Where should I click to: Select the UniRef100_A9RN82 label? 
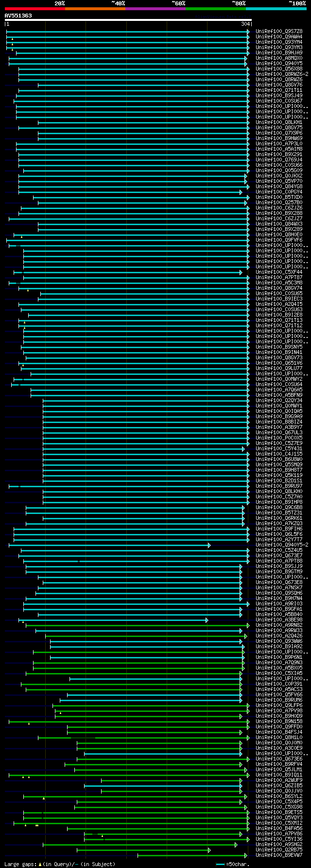click(x=279, y=625)
